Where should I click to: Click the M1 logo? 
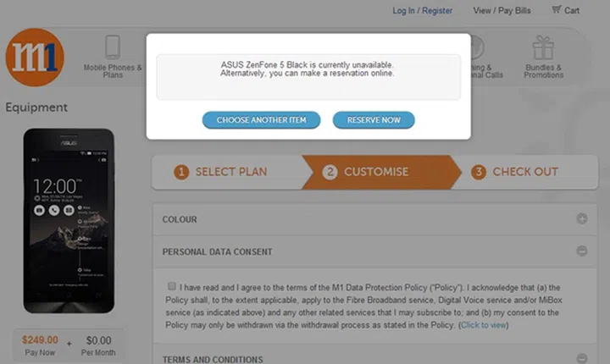35,58
